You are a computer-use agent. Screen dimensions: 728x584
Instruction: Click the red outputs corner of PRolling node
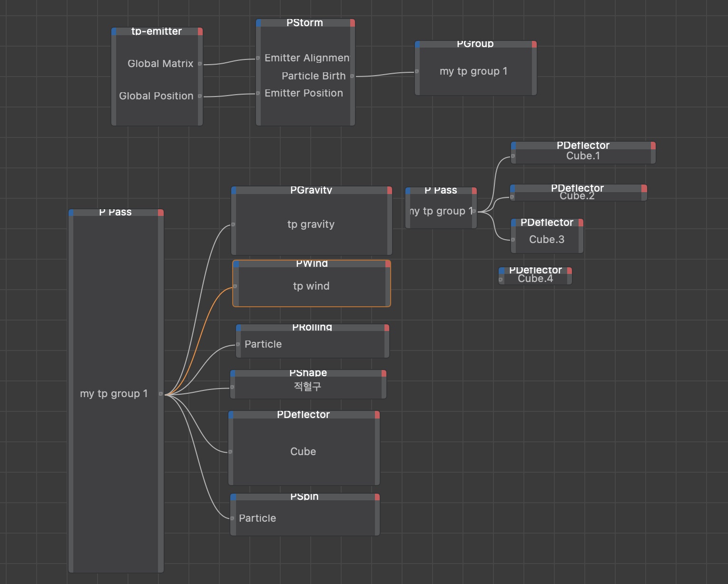[387, 328]
